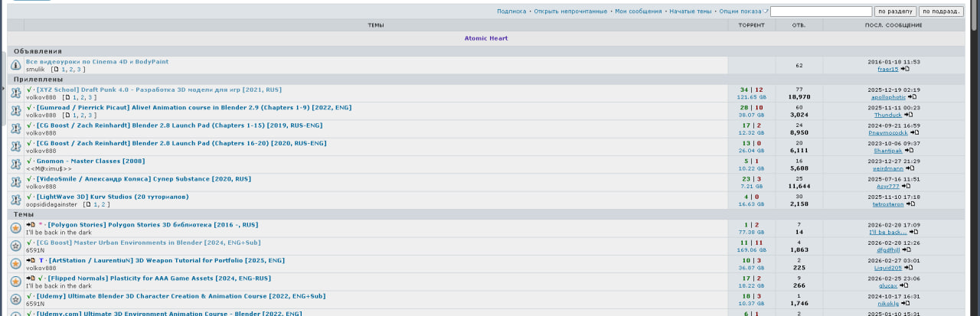980x316 pixels.
Task: Click the newest-post arrow before Flipped Normals topic
Action: coord(30,279)
